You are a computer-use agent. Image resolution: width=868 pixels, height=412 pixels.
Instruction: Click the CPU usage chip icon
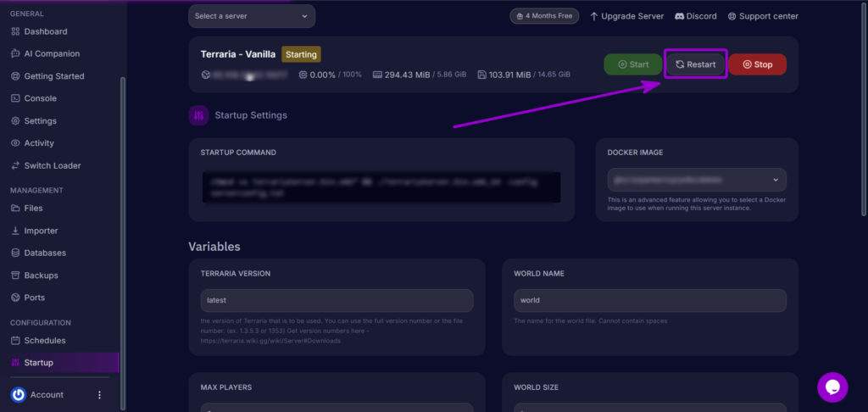[303, 75]
